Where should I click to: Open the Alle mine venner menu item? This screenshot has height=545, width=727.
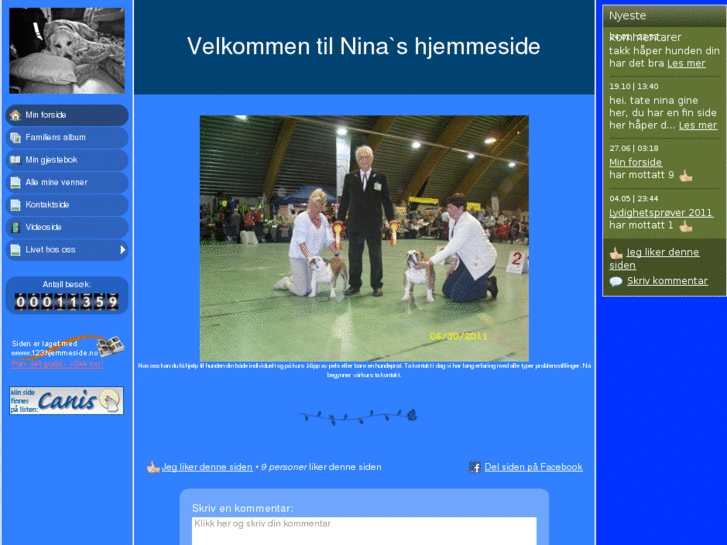[56, 183]
